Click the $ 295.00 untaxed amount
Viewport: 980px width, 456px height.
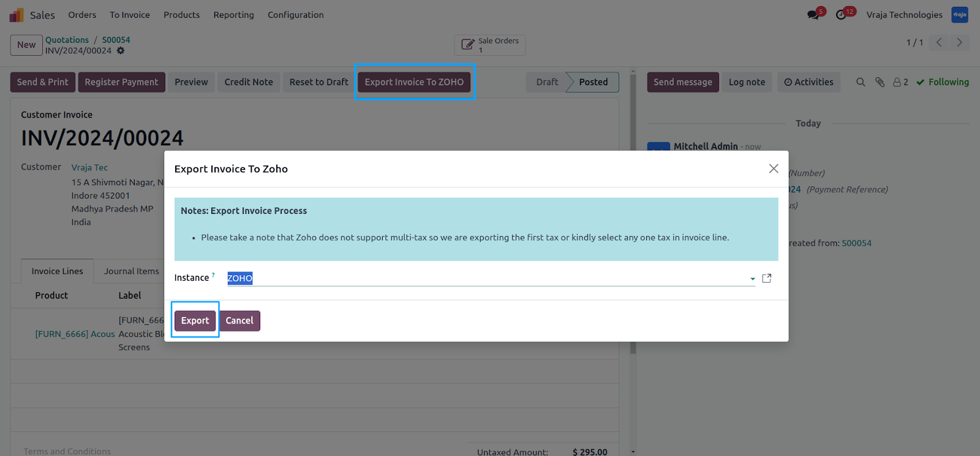[590, 452]
